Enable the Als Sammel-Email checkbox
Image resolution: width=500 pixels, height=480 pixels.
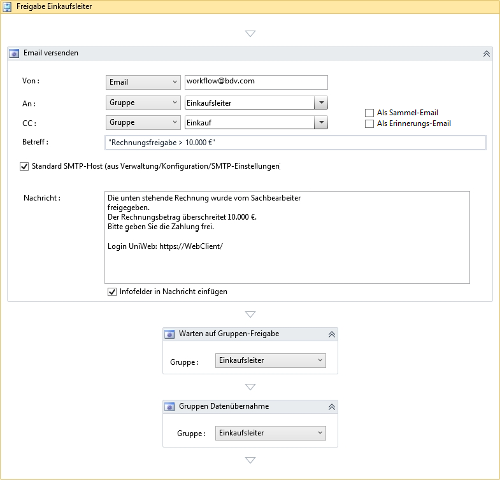pos(369,113)
